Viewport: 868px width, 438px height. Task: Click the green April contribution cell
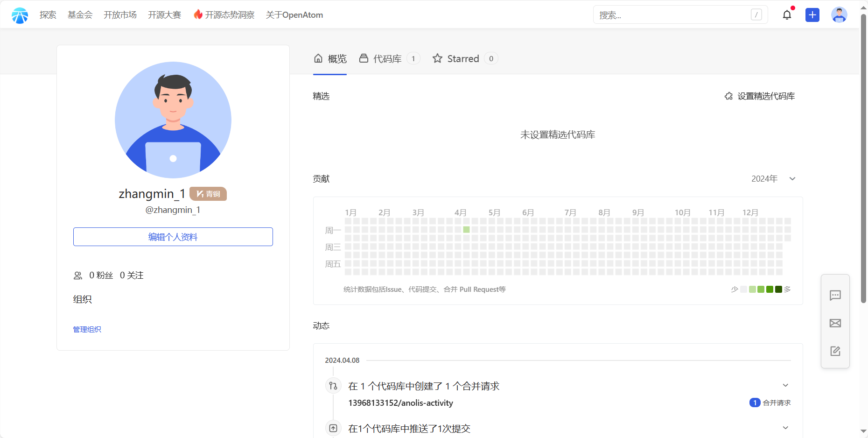(x=466, y=229)
